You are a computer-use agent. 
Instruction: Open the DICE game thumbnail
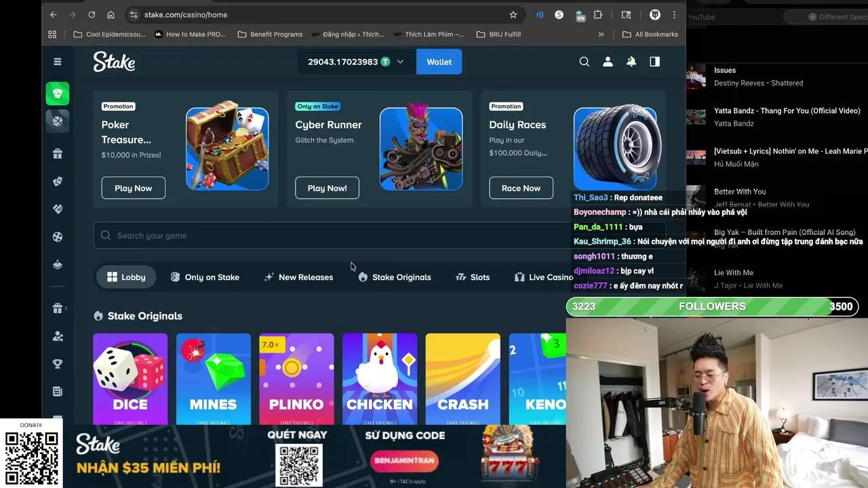(x=130, y=378)
